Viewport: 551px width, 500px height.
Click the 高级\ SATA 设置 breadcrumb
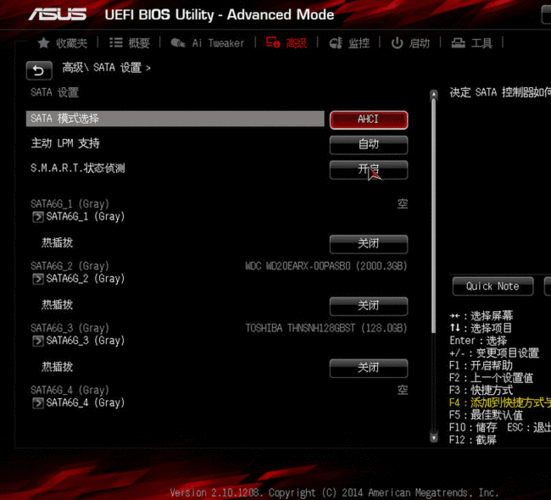(106, 67)
